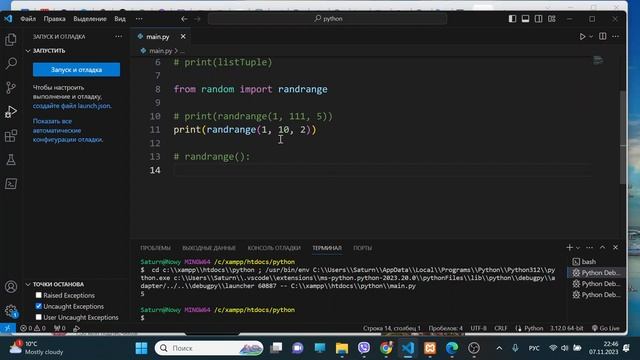Customize layout icon in title bar
Image resolution: width=640 pixels, height=360 pixels.
(x=552, y=19)
